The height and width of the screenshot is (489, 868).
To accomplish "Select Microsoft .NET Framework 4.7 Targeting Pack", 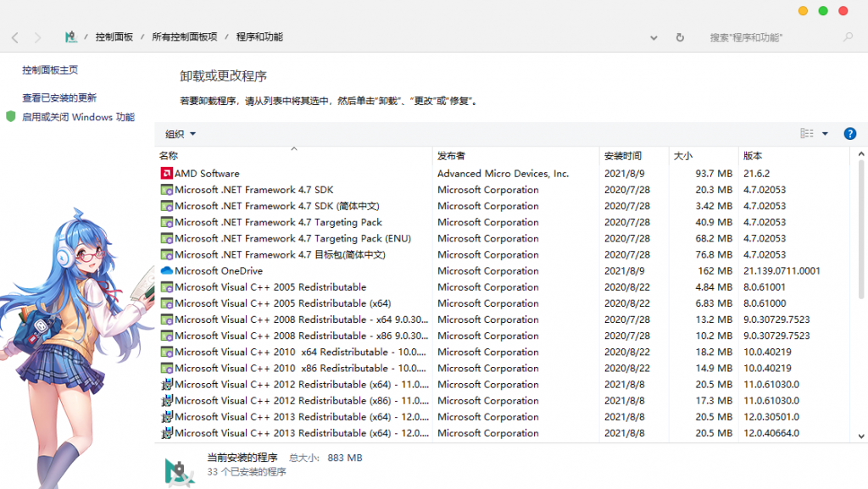I will [278, 222].
